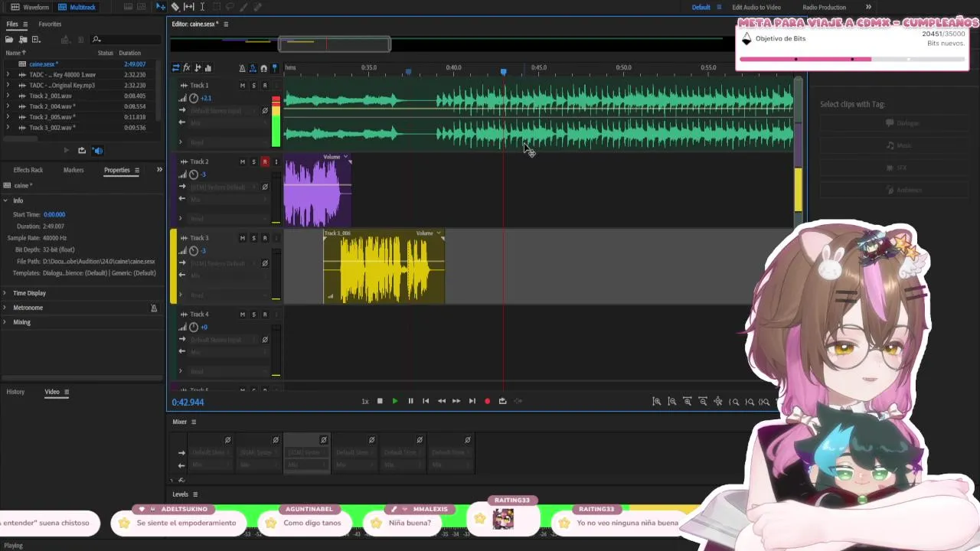Show the EQ track view

pos(208,68)
